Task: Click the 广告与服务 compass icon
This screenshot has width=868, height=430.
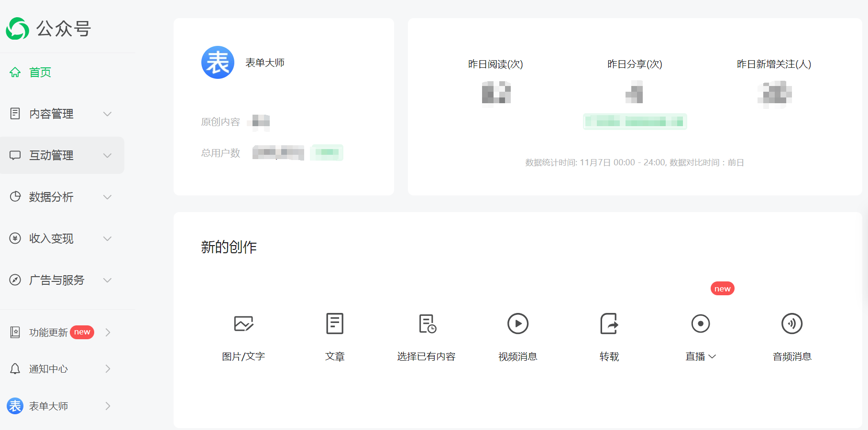Action: coord(15,280)
